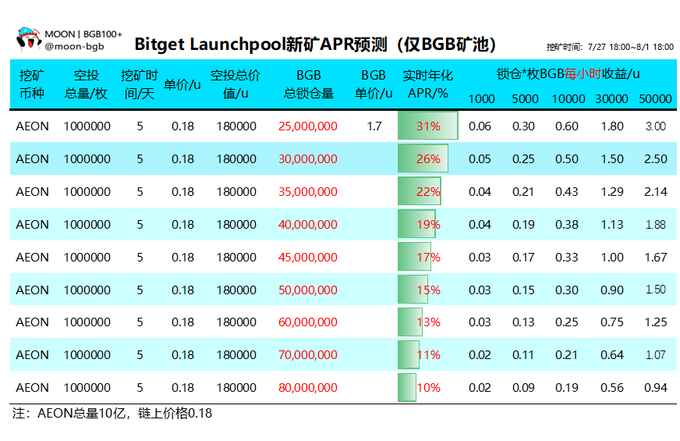Click the 1.88 hourly earnings cell
The width and height of the screenshot is (680, 441).
655,225
